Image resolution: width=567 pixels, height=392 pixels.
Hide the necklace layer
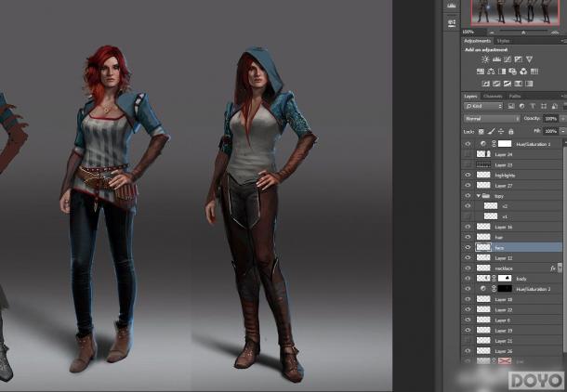[x=468, y=268]
